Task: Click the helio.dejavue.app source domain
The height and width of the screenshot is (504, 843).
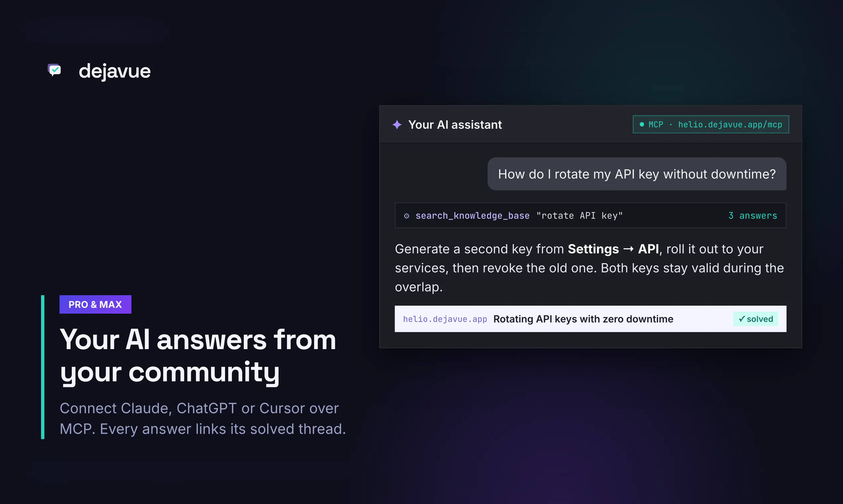Action: click(445, 319)
